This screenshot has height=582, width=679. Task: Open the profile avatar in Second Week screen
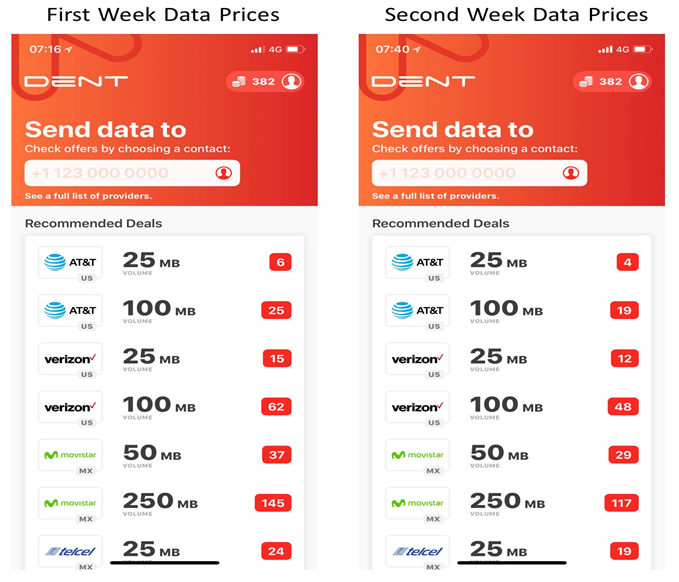click(639, 82)
